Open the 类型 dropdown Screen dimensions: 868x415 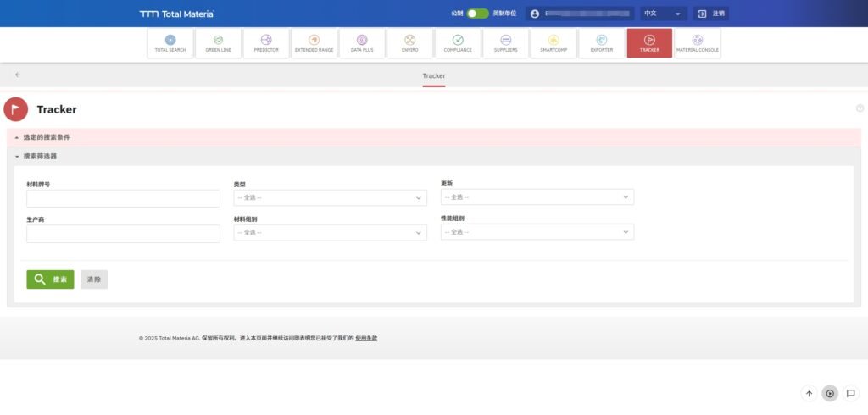tap(330, 197)
